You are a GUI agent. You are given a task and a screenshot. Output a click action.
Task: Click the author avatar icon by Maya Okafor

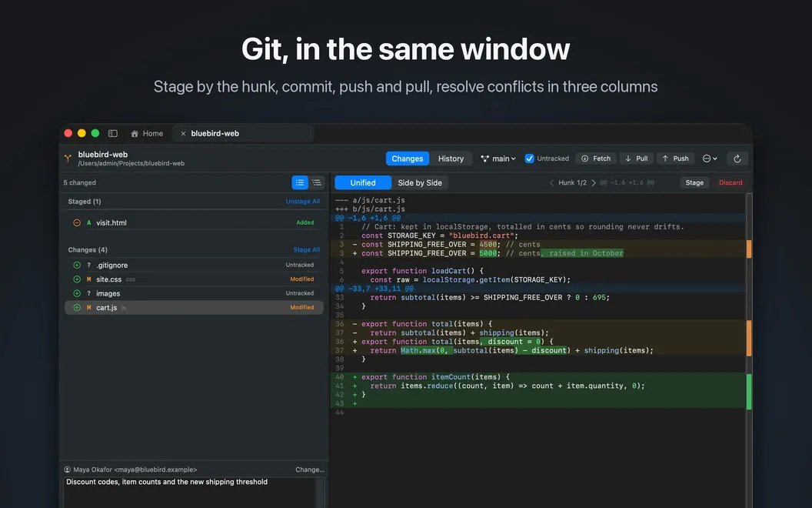(68, 470)
